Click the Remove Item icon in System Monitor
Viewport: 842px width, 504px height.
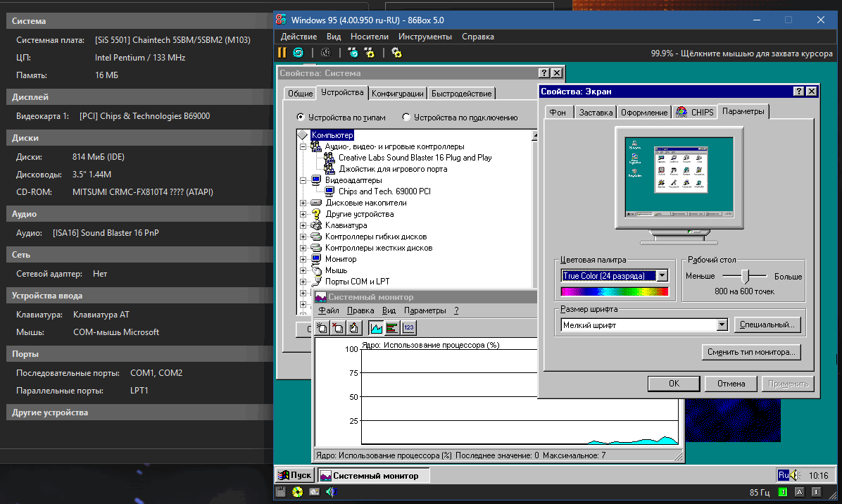[338, 327]
